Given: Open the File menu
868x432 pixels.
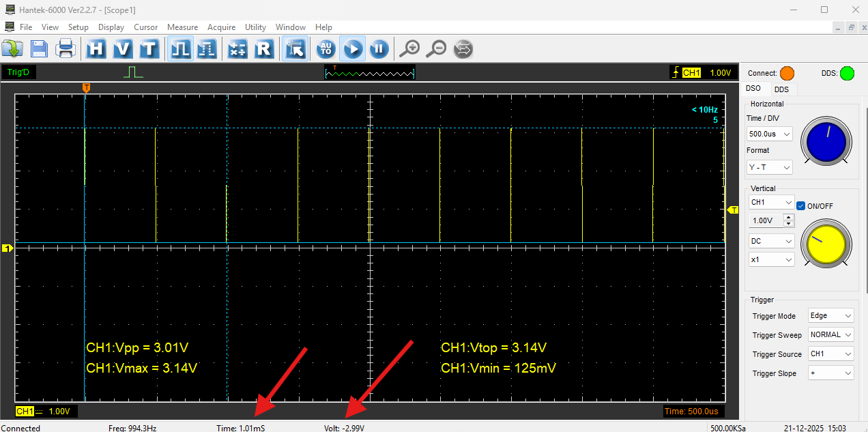Looking at the screenshot, I should click(x=26, y=27).
